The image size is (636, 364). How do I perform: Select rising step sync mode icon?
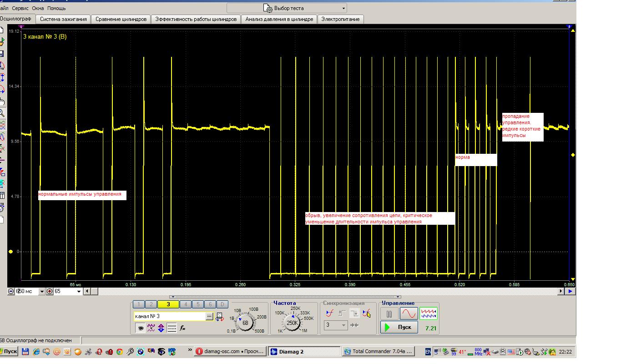tap(342, 313)
